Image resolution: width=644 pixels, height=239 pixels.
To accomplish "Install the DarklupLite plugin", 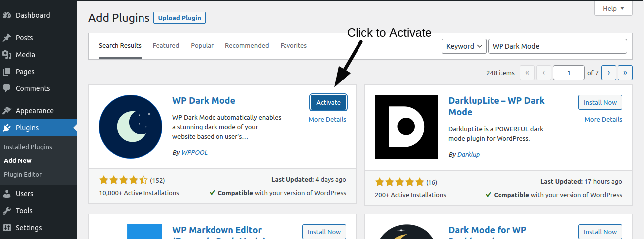I will (x=600, y=102).
